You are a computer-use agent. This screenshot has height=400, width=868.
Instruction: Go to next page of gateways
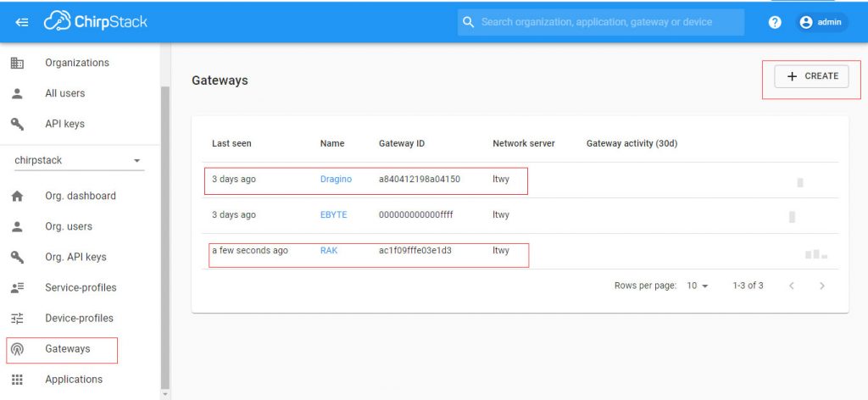822,286
